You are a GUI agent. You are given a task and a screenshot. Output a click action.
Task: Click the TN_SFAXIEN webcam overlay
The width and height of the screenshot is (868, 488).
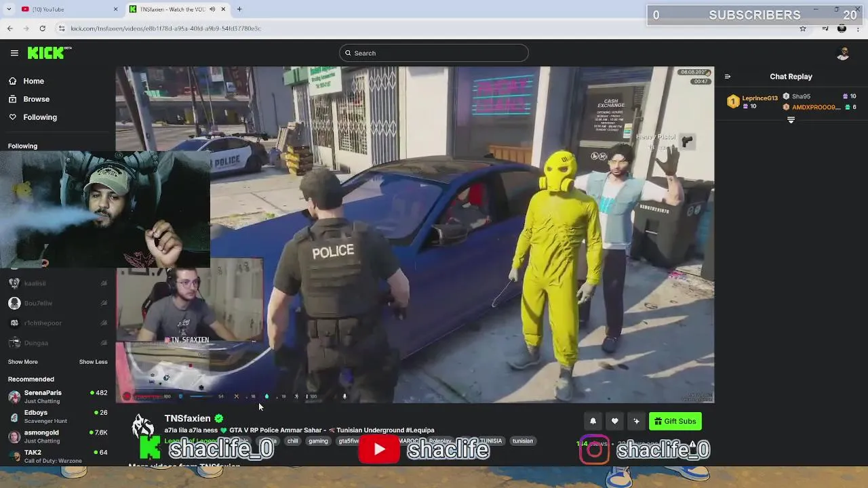[190, 300]
